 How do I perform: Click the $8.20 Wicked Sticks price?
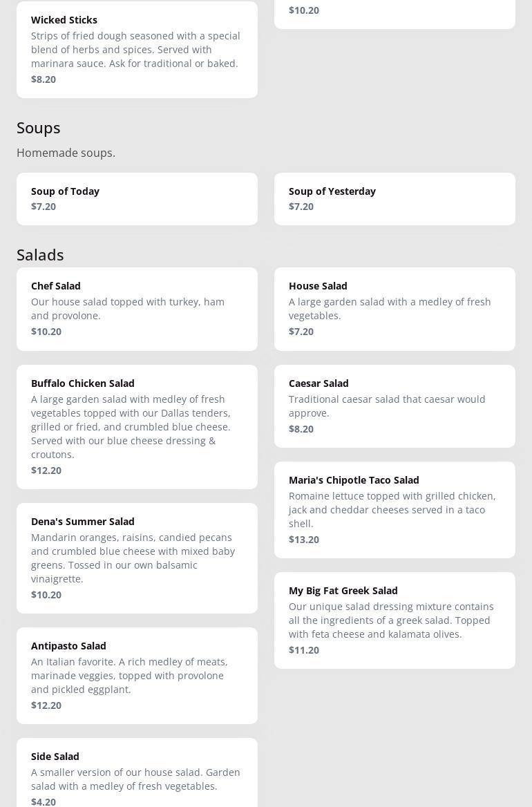point(44,79)
